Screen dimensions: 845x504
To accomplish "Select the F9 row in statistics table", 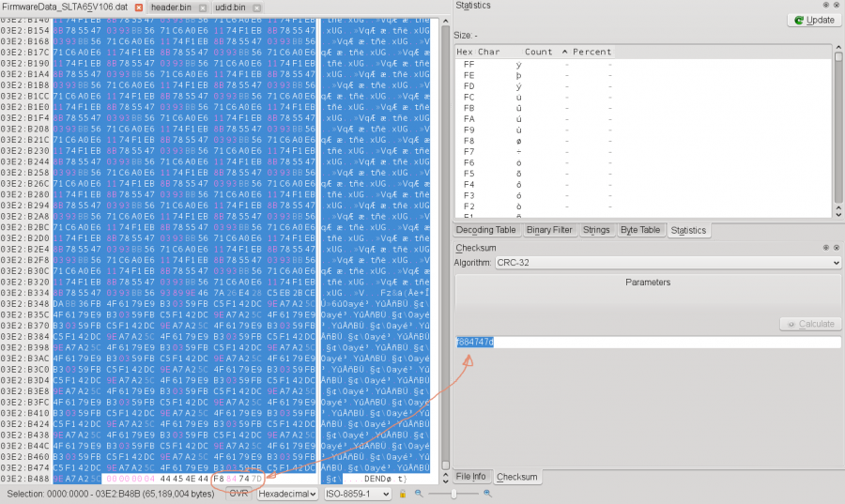I will pos(643,130).
